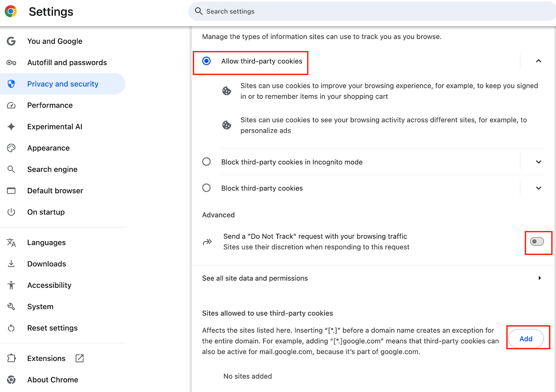Open the Downloads settings section
Screen dimensions: 556x392
click(47, 264)
